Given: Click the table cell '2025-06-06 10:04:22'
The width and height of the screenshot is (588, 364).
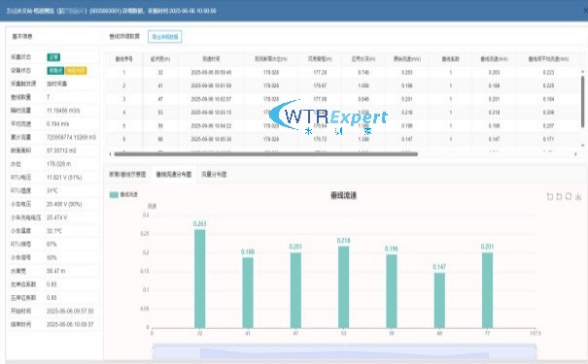Looking at the screenshot, I should (211, 126).
